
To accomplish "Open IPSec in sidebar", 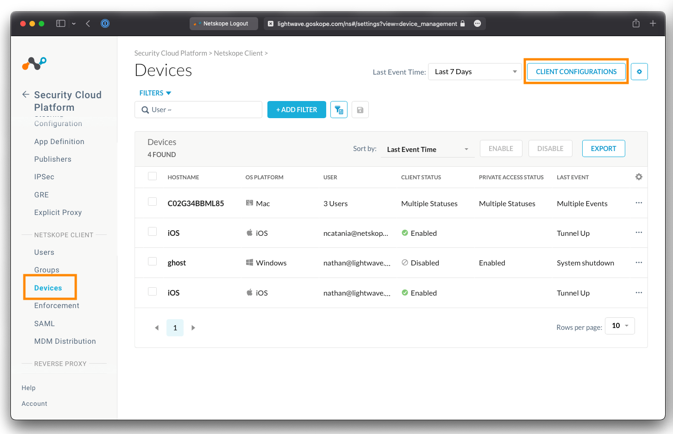I will coord(44,176).
